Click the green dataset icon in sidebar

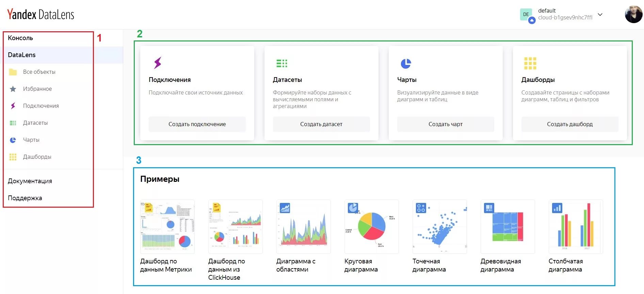13,123
